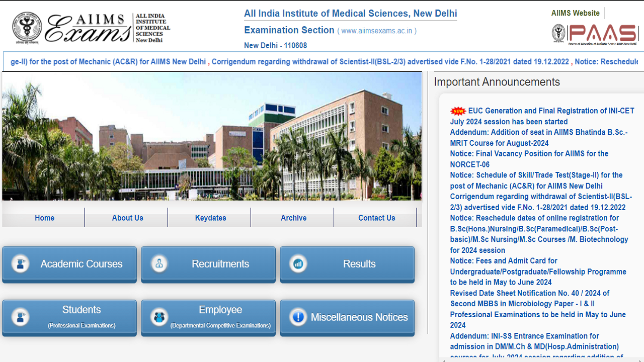Open Students Professional Examinations button
644x362 pixels.
(69, 318)
